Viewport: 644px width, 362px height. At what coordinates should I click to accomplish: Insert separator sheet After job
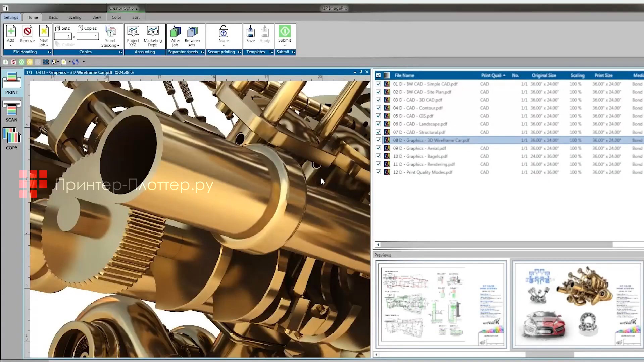pyautogui.click(x=175, y=33)
